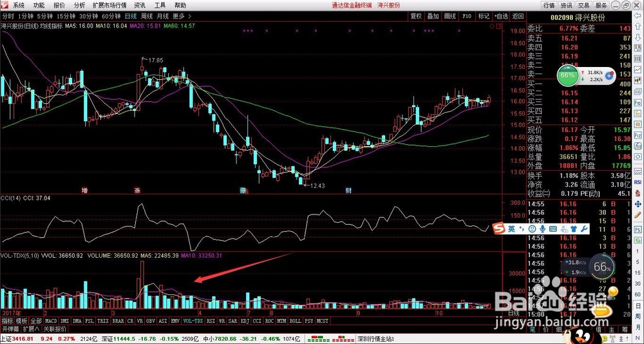Toggle the 叠加 overlay button
This screenshot has height=344, width=644.
(x=433, y=17)
